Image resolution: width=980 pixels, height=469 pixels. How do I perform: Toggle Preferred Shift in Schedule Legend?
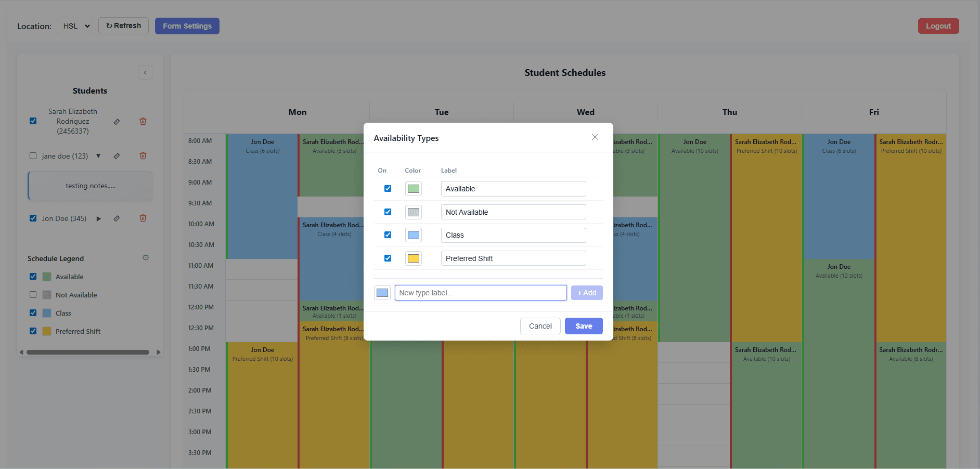[33, 331]
